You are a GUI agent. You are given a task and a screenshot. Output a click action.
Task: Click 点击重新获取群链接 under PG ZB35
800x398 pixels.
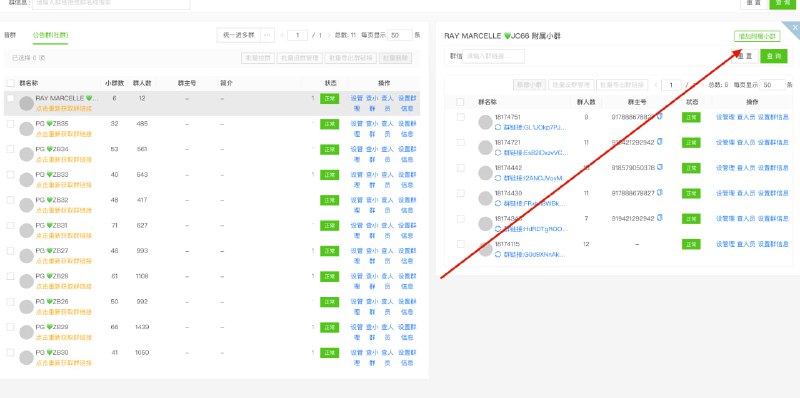tap(64, 134)
